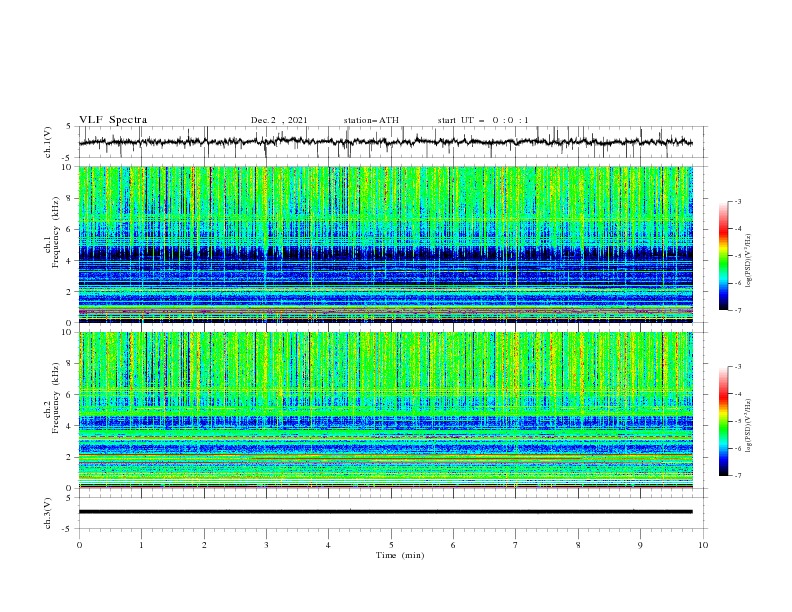
Task: Click the "Time (min)" axis label
Action: tap(400, 555)
